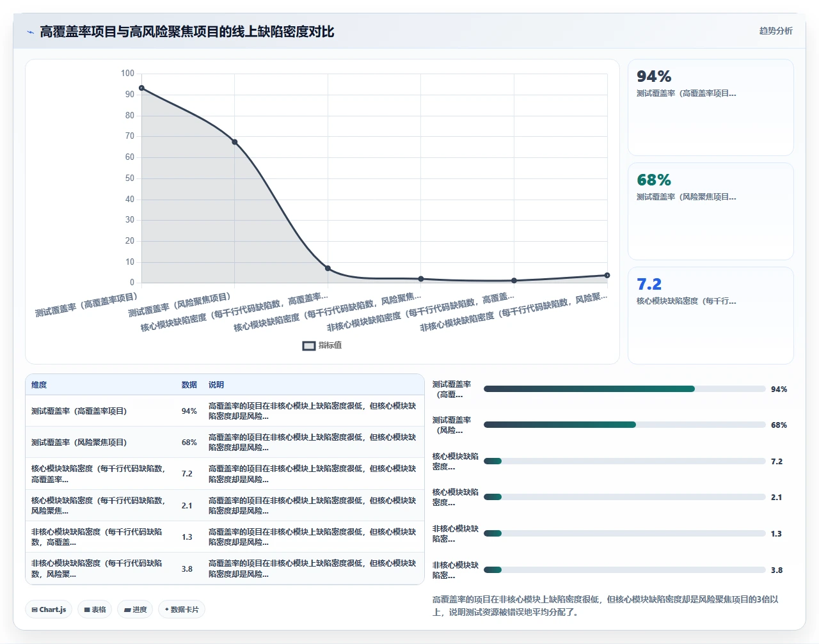This screenshot has width=819, height=644.
Task: Click the 数据 column header
Action: [x=189, y=385]
